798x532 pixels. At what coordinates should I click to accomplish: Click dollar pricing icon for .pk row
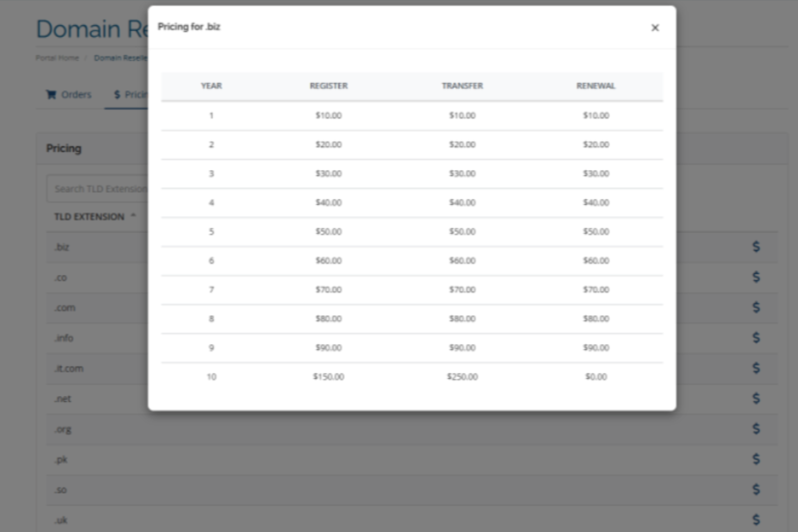point(756,459)
